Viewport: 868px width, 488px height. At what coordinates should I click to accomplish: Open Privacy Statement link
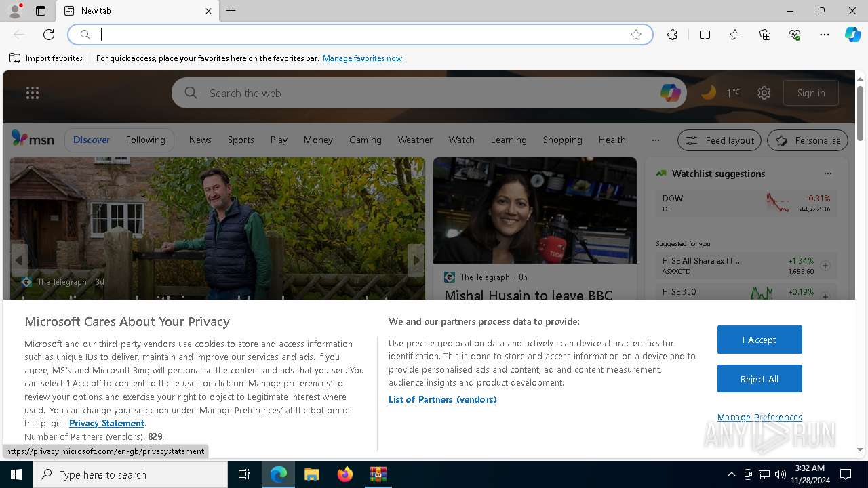pos(106,423)
